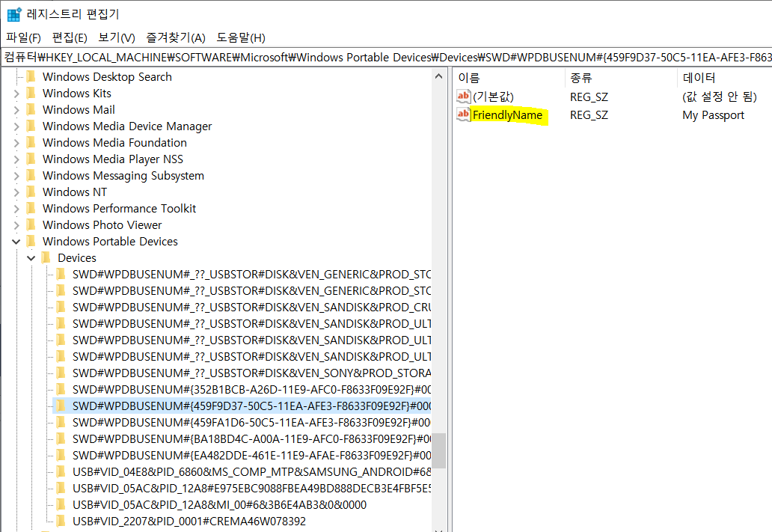This screenshot has height=532, width=772.
Task: Select the USB#VID_04E8 SAMSUNG_ANDROID key
Action: (251, 472)
